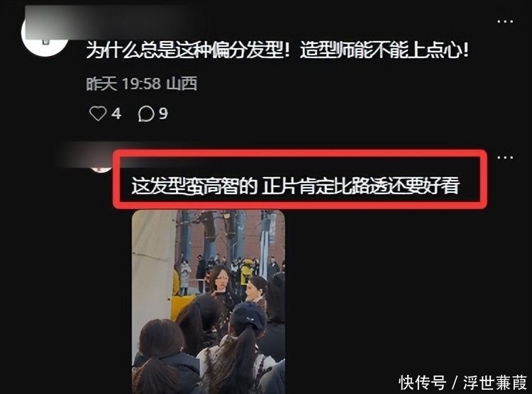This screenshot has width=532, height=394.
Task: Open the street photo attached to reply
Action: [209, 302]
